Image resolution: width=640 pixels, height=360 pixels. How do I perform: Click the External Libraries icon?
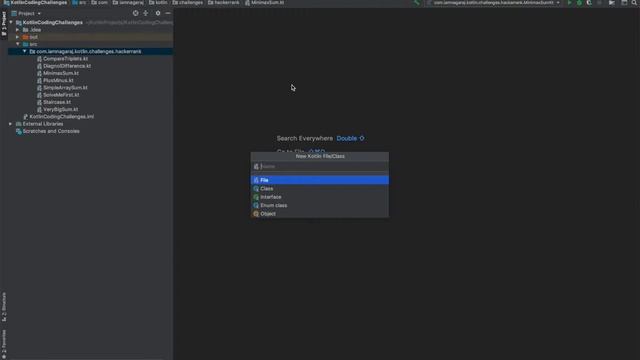pyautogui.click(x=18, y=124)
